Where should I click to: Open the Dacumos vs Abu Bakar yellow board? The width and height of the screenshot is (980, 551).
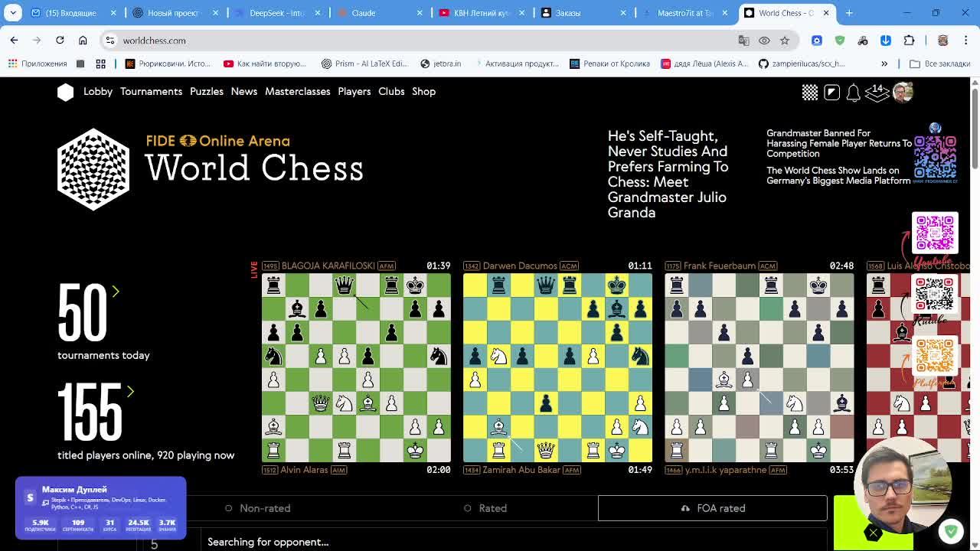pyautogui.click(x=557, y=367)
